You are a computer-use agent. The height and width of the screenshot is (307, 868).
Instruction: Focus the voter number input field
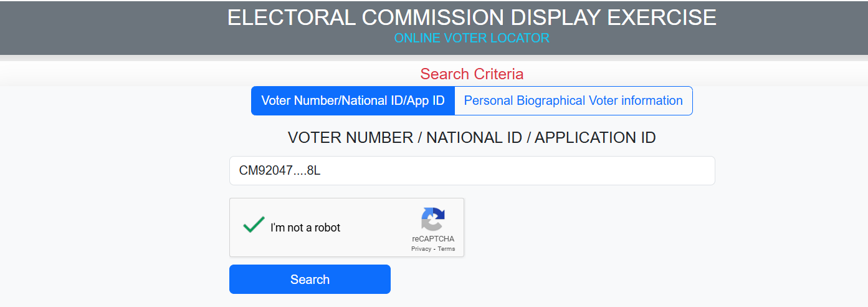point(472,170)
